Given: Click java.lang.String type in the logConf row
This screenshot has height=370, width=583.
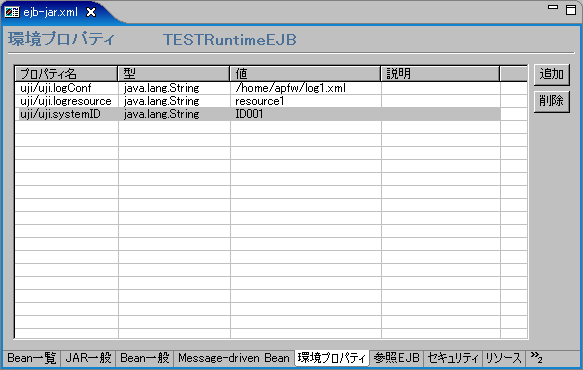Looking at the screenshot, I should click(x=174, y=88).
